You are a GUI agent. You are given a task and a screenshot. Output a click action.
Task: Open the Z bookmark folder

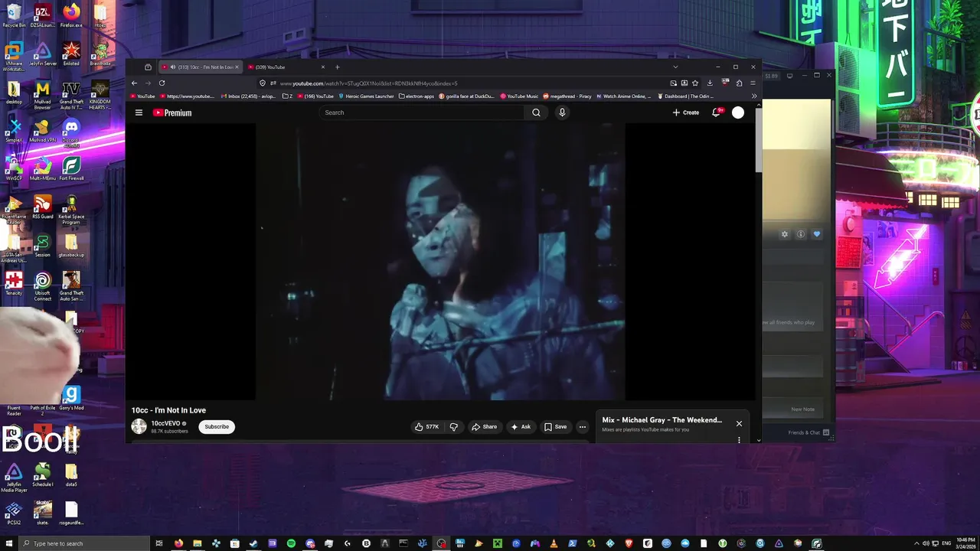click(288, 96)
